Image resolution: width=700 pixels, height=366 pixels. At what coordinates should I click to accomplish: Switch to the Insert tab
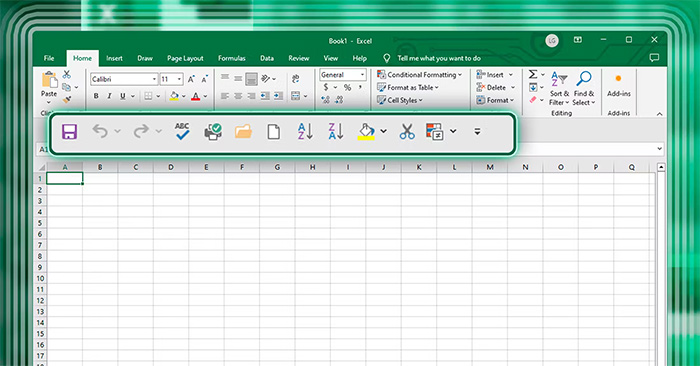pyautogui.click(x=114, y=58)
